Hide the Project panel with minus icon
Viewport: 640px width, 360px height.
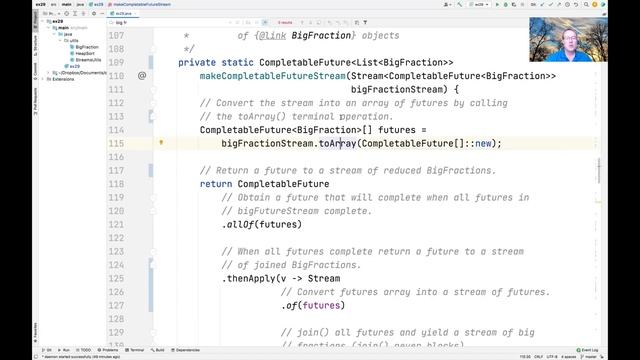pyautogui.click(x=102, y=13)
